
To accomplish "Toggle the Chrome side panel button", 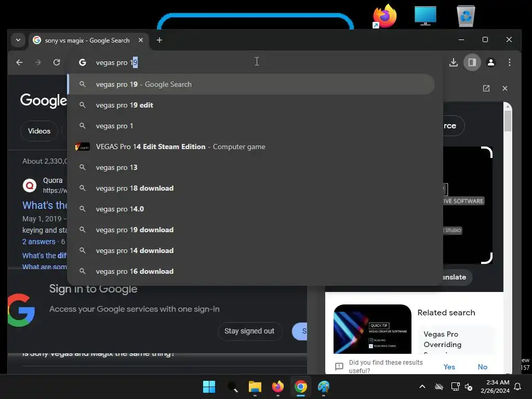I will [472, 62].
